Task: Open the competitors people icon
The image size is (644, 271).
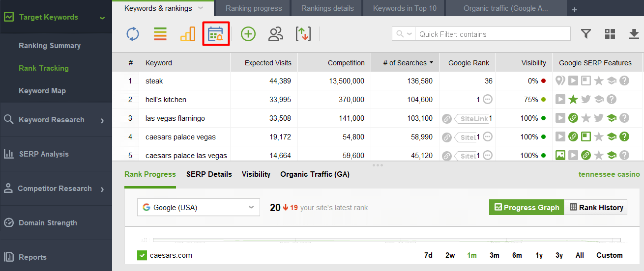Action: click(x=276, y=34)
